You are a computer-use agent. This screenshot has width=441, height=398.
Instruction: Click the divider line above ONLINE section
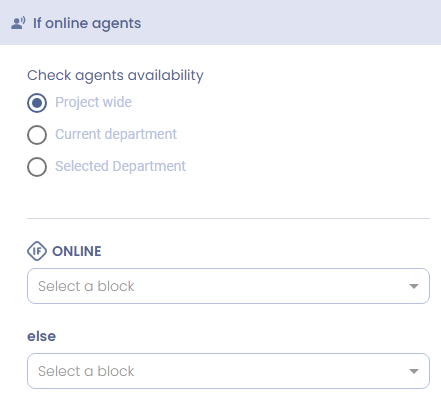point(228,219)
